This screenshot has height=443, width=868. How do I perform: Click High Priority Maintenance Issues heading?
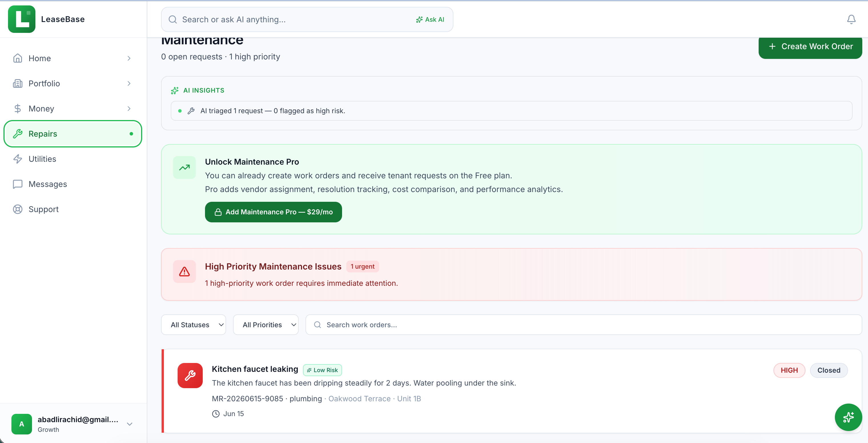coord(273,267)
